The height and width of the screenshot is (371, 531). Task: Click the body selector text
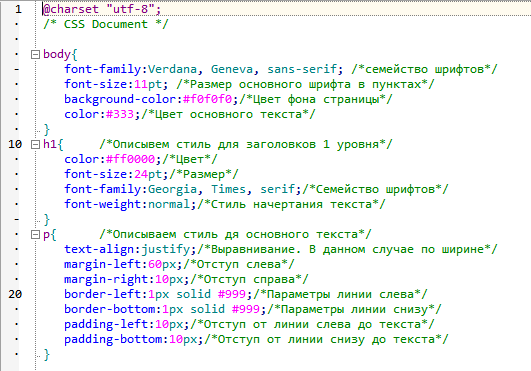point(57,54)
